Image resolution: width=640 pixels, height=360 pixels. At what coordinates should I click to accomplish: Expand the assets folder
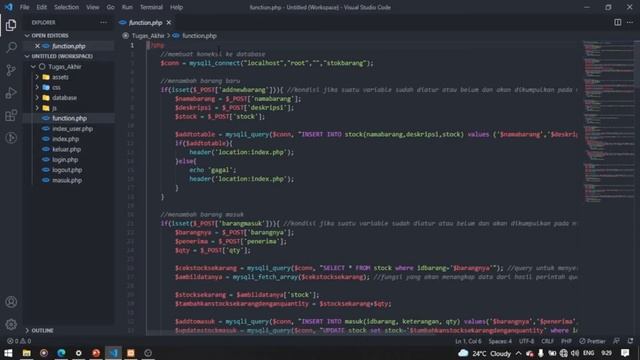pos(69,77)
